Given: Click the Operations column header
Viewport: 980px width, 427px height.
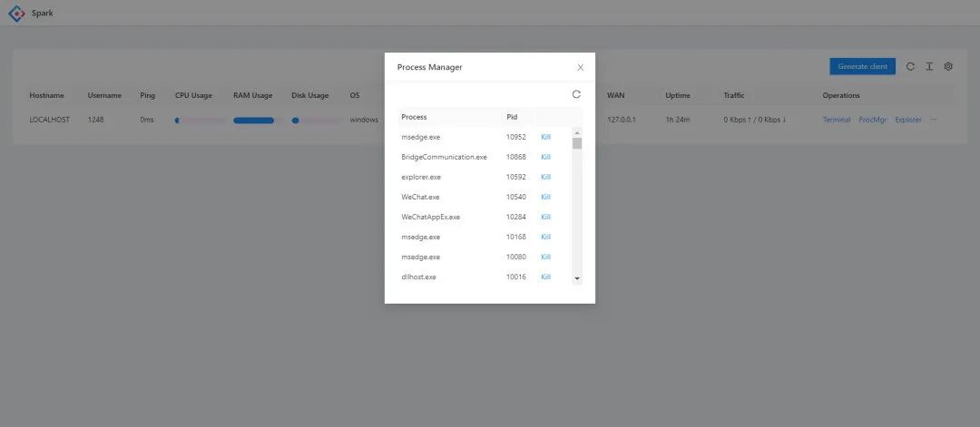Looking at the screenshot, I should coord(841,95).
